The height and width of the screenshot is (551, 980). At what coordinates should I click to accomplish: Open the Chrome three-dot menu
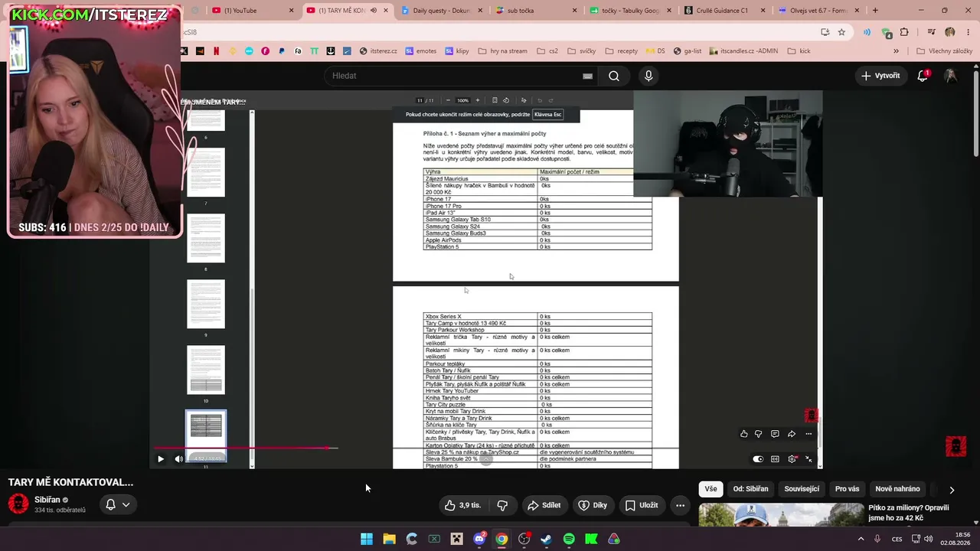pos(968,32)
